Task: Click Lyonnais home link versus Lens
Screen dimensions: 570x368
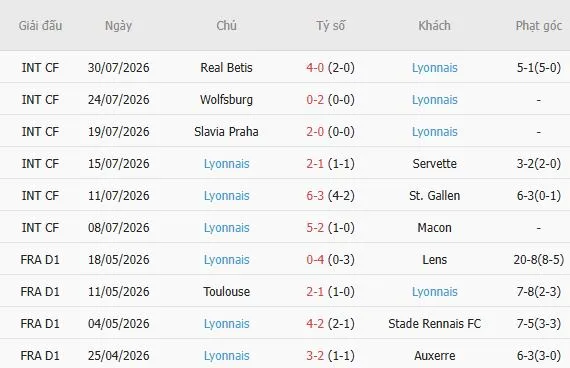Action: click(226, 260)
